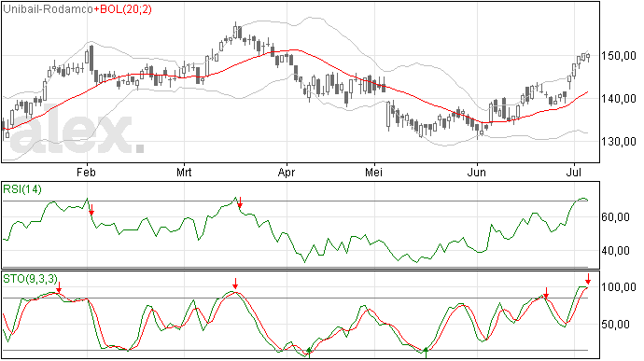The width and height of the screenshot is (644, 361).
Task: Click the Mrt month label
Action: [x=184, y=172]
